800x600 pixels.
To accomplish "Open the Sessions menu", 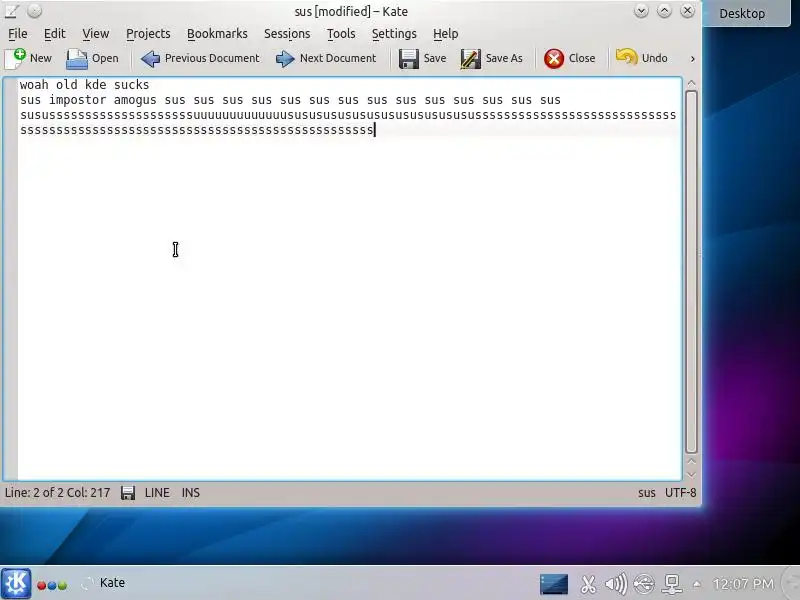I will tap(287, 34).
